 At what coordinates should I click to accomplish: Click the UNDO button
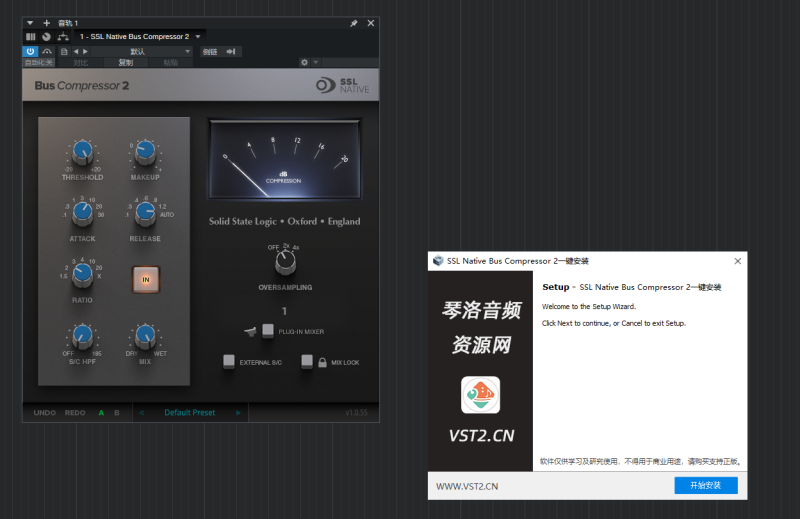coord(45,412)
